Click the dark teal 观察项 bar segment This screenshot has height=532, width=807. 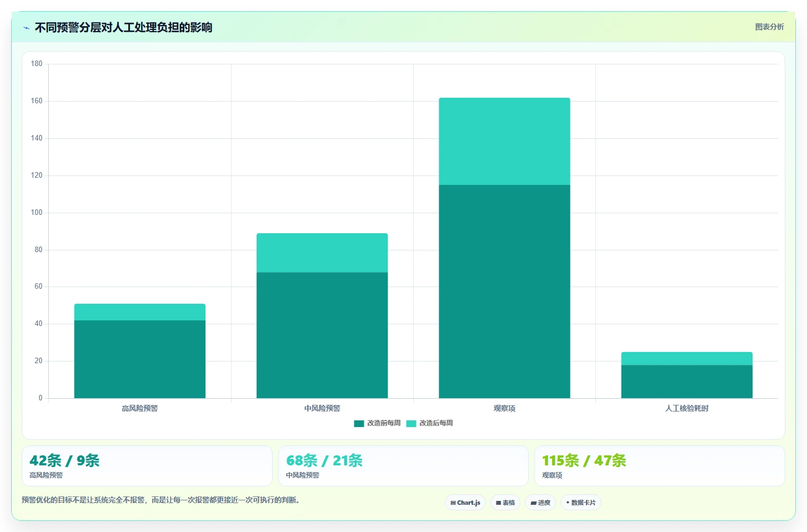[x=504, y=292]
